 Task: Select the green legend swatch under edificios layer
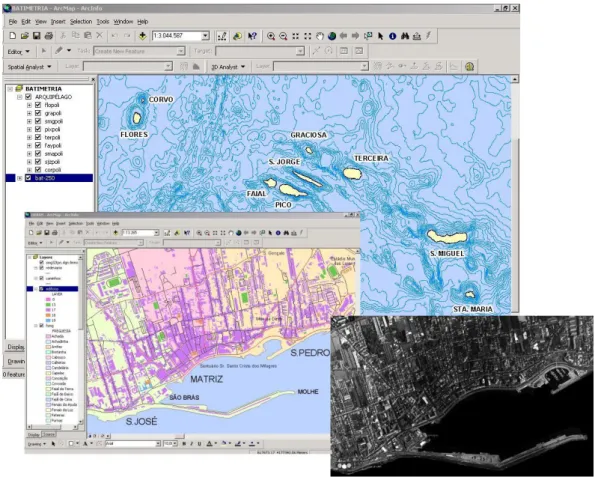click(48, 305)
